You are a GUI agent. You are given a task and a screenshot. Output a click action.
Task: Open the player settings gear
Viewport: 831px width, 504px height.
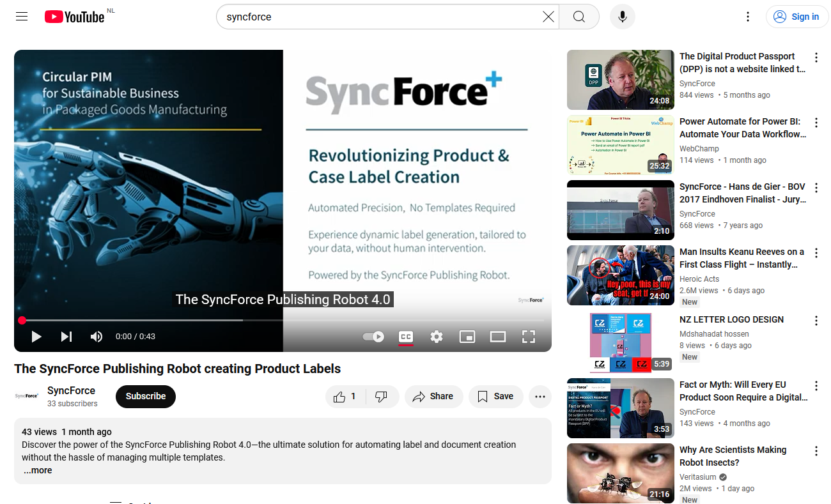[x=437, y=337]
